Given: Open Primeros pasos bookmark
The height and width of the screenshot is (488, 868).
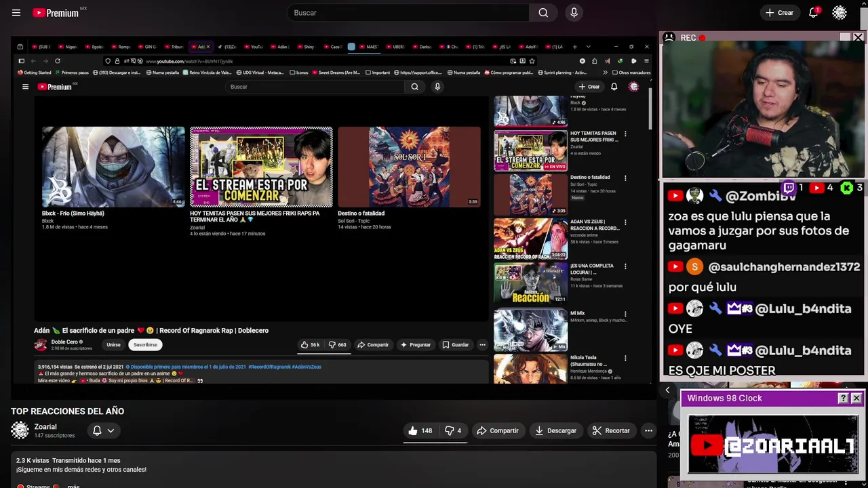Looking at the screenshot, I should pos(72,73).
